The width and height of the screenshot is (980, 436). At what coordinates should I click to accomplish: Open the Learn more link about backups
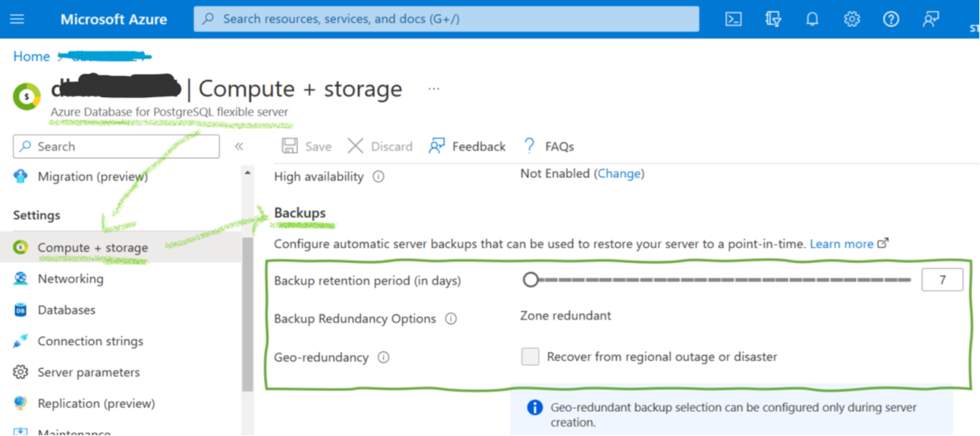841,244
